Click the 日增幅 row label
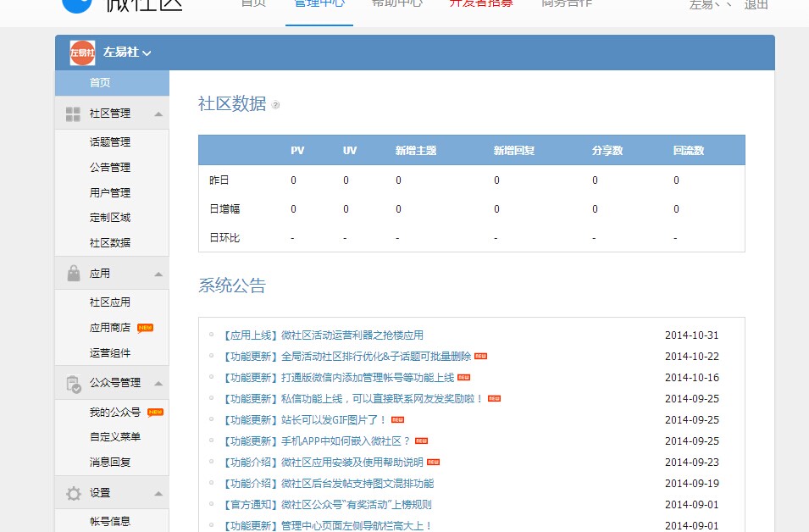The width and height of the screenshot is (809, 532). pyautogui.click(x=224, y=209)
